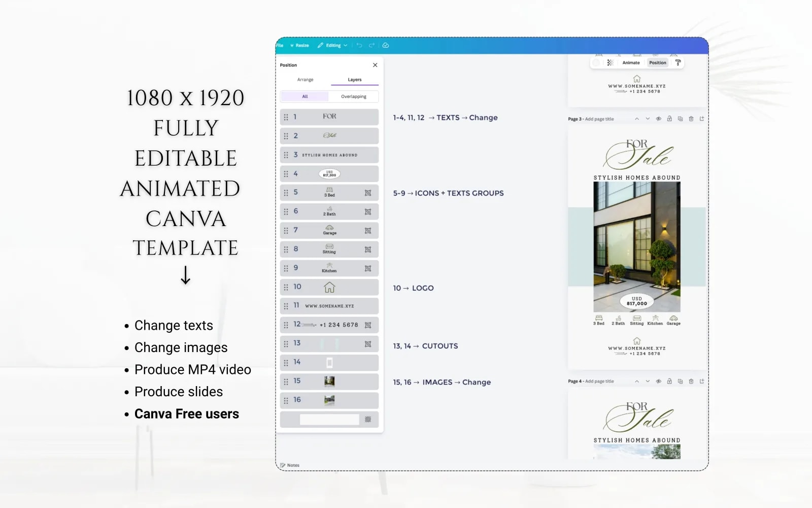Grab the drag handle of layer 10
The width and height of the screenshot is (812, 508).
pyautogui.click(x=286, y=287)
